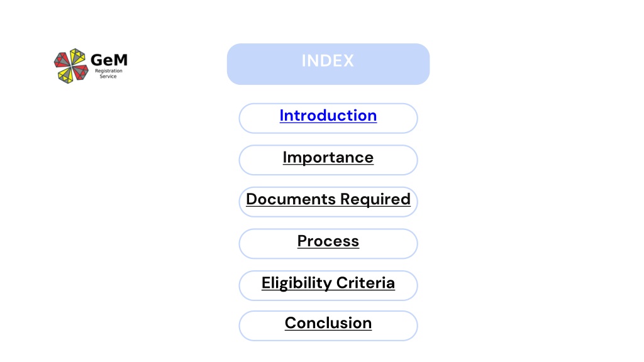
Task: Click the rounded pill around Introduction
Action: click(328, 118)
